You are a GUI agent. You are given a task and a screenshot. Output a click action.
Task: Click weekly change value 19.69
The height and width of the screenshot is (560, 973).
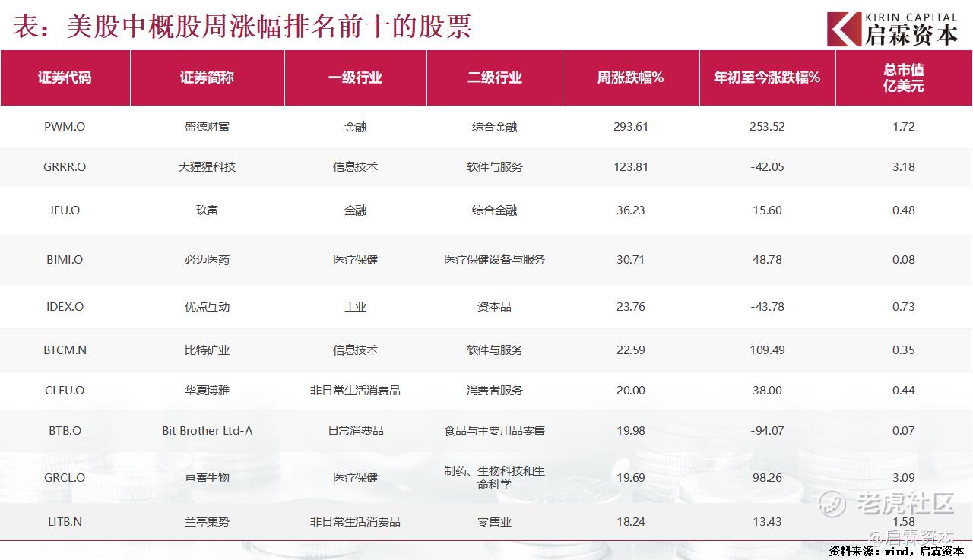click(631, 477)
